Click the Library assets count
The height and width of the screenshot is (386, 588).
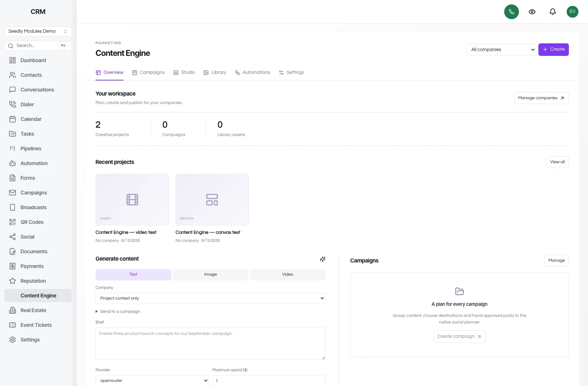click(220, 125)
